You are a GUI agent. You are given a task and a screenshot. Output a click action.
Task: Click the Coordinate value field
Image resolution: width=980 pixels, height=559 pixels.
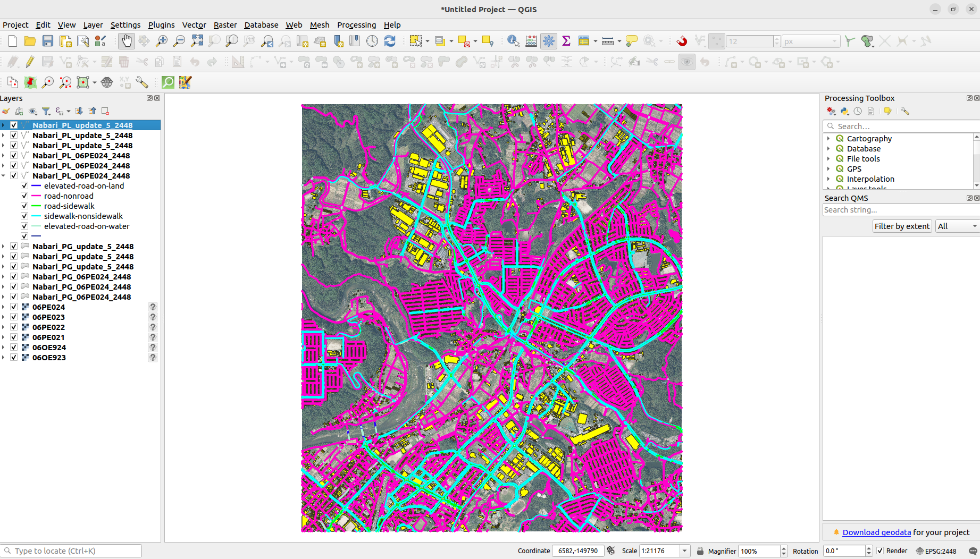(x=578, y=551)
